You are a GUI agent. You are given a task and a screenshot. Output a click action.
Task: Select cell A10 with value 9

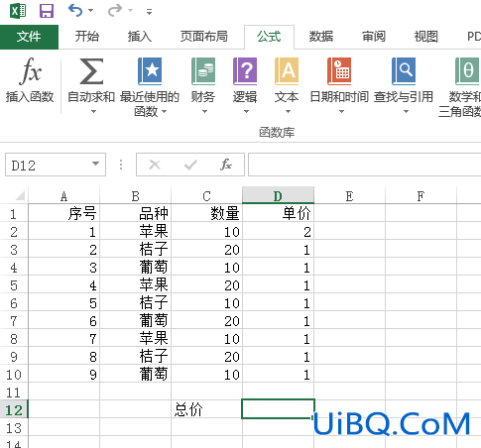click(64, 374)
